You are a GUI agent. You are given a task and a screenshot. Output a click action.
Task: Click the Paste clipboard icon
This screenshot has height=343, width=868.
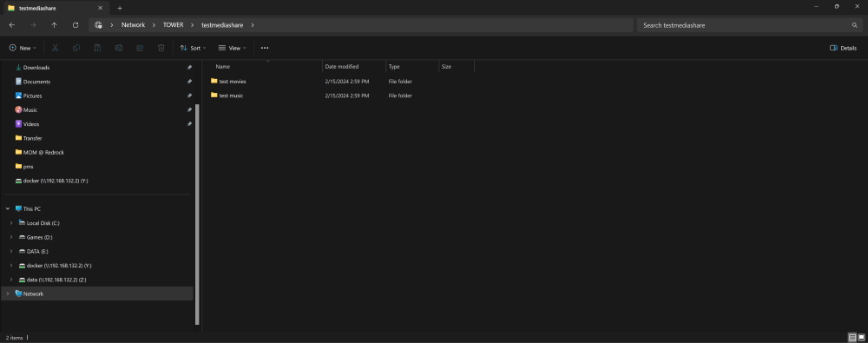point(97,49)
